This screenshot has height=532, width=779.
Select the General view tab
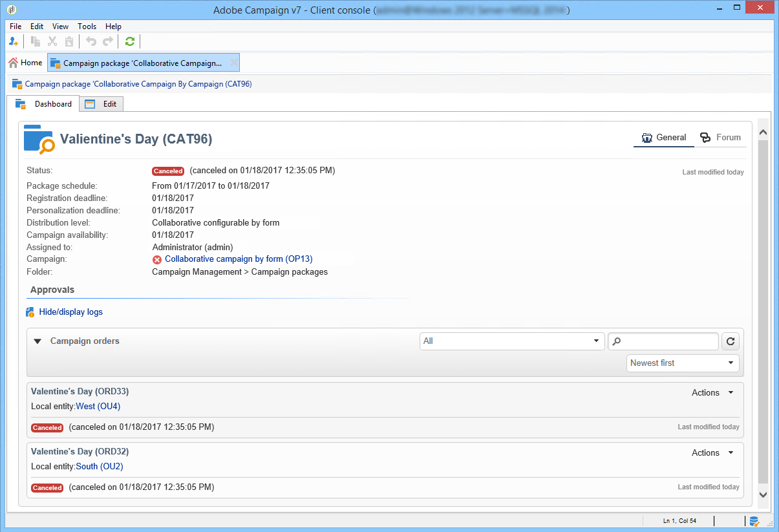tap(664, 138)
